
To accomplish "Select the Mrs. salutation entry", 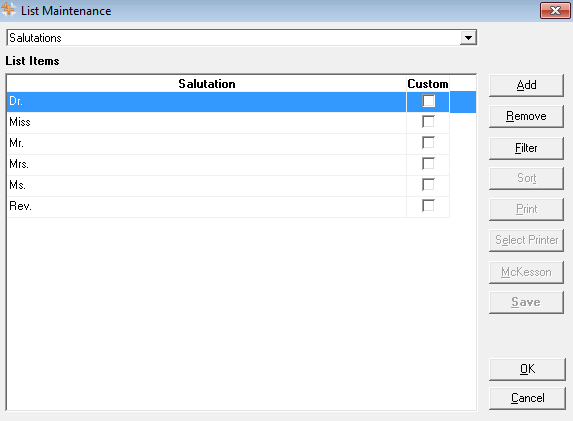I will 206,164.
